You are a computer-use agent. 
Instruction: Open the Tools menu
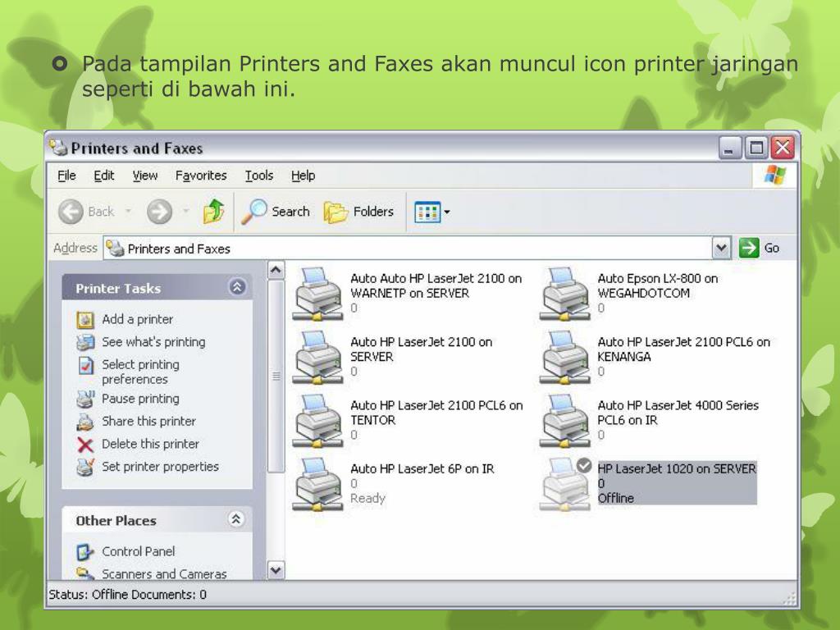tap(258, 176)
